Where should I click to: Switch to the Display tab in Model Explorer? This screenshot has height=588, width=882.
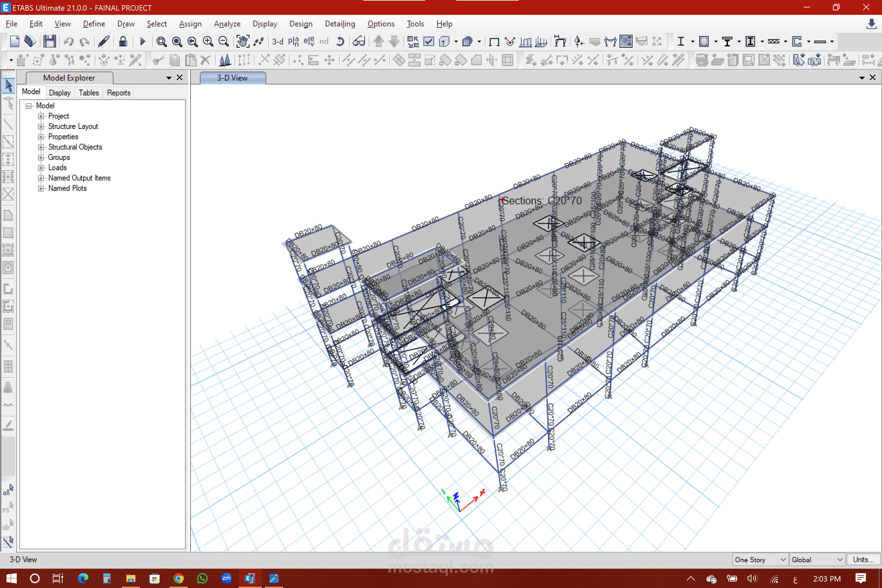pyautogui.click(x=60, y=93)
